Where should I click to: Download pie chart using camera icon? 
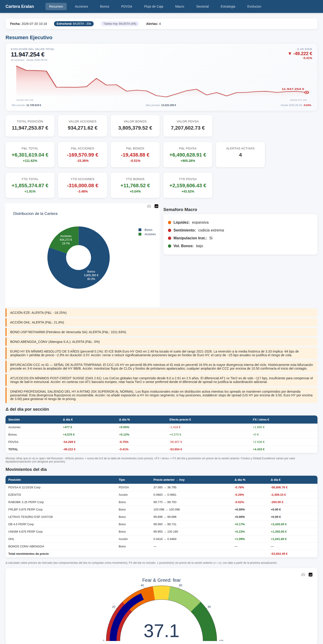pos(149,206)
